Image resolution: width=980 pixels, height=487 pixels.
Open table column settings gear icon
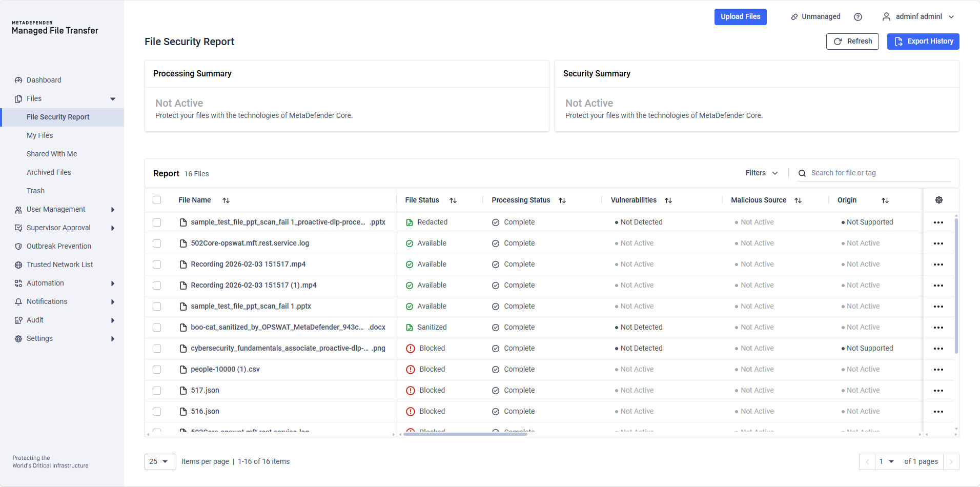click(938, 200)
